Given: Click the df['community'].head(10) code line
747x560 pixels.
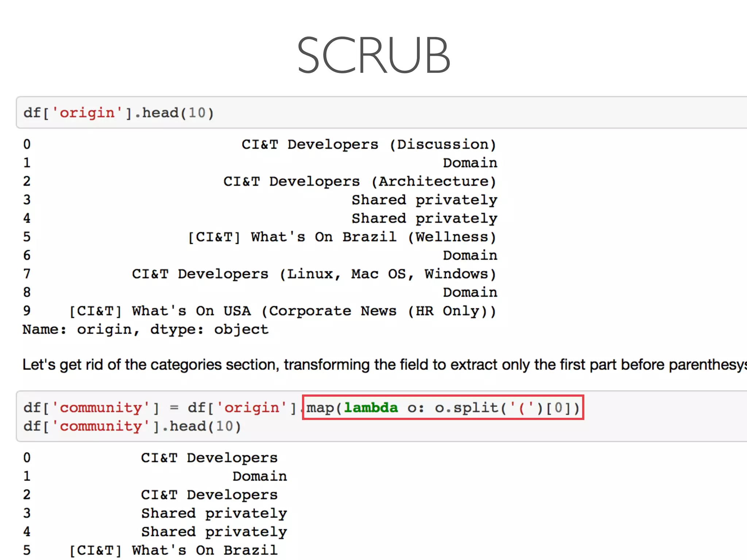Looking at the screenshot, I should tap(132, 426).
